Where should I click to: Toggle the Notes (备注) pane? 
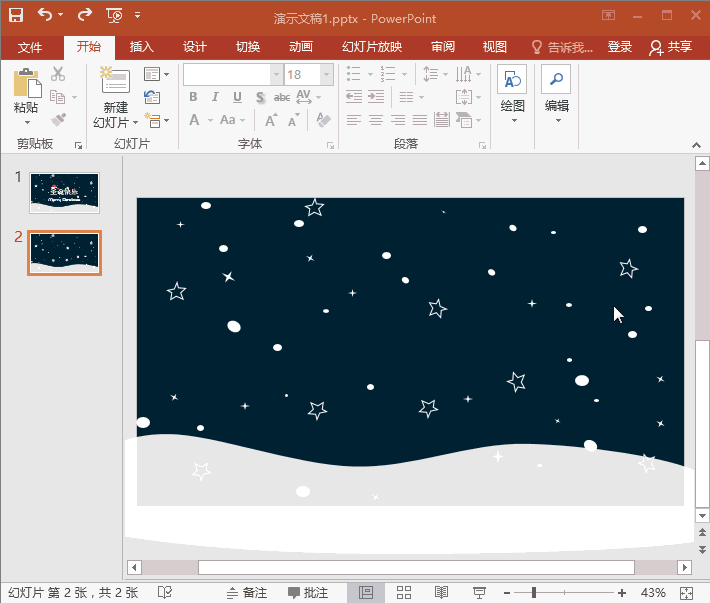(x=247, y=593)
